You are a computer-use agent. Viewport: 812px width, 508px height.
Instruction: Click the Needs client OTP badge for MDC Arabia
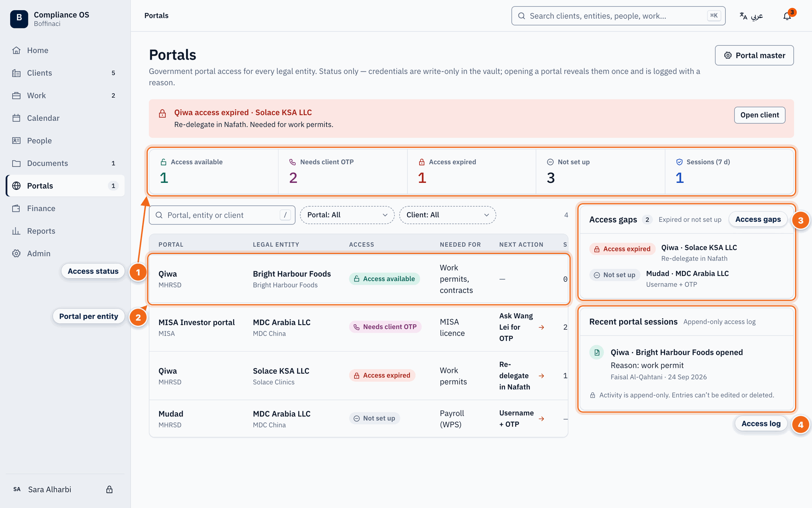385,327
